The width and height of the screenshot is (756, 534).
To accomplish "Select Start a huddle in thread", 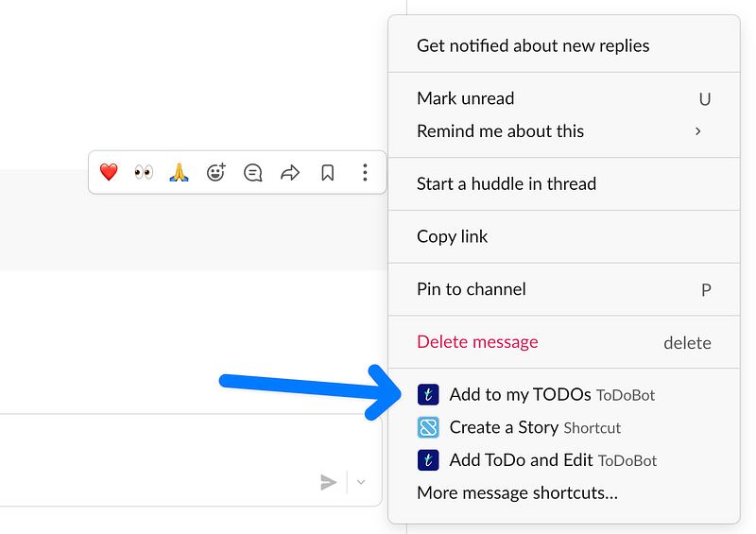I will point(563,183).
